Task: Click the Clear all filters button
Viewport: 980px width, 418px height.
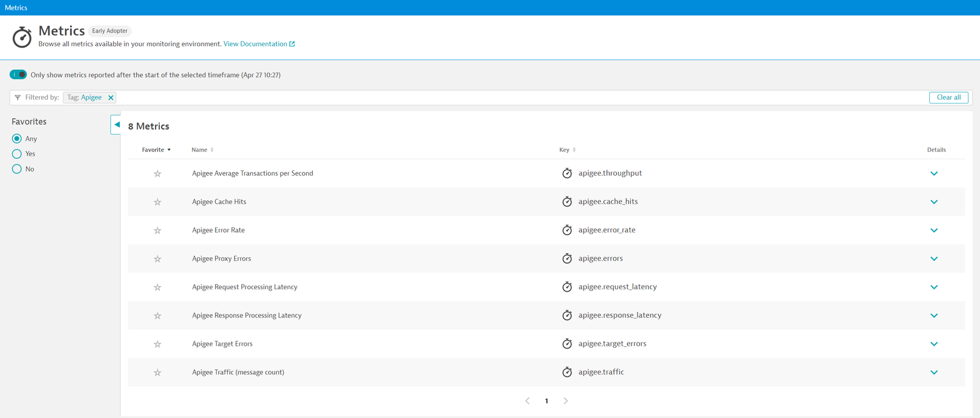Action: [949, 97]
